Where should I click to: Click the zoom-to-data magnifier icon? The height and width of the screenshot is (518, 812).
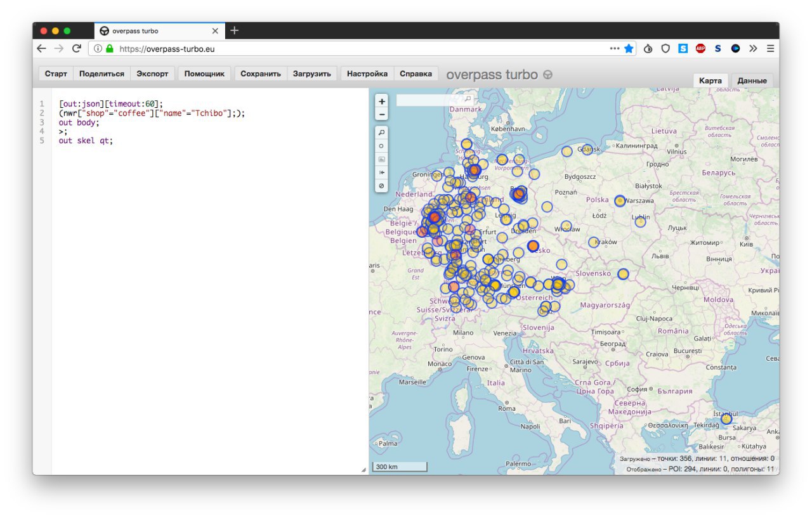[381, 133]
